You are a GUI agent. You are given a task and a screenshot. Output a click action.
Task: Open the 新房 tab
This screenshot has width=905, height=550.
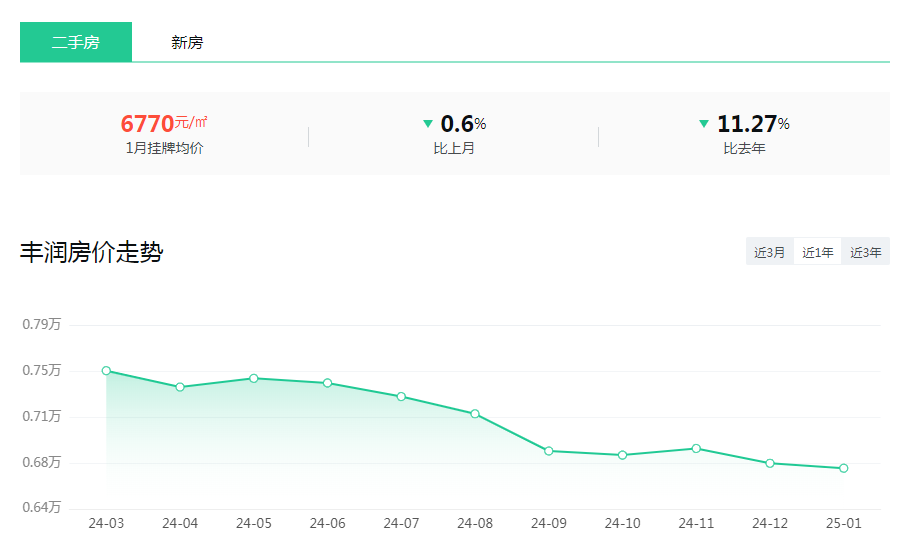pos(187,43)
